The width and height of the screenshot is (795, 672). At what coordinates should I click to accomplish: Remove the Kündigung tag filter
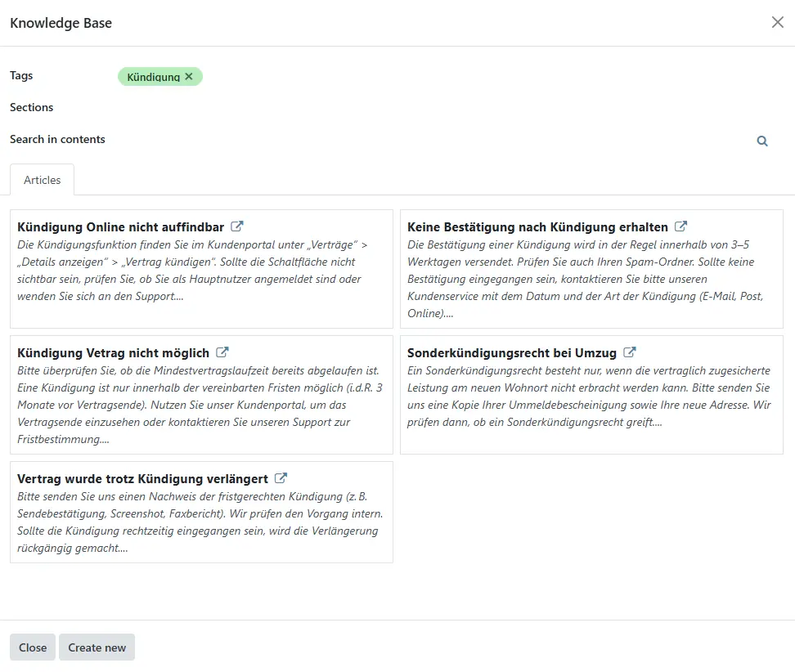pyautogui.click(x=189, y=77)
